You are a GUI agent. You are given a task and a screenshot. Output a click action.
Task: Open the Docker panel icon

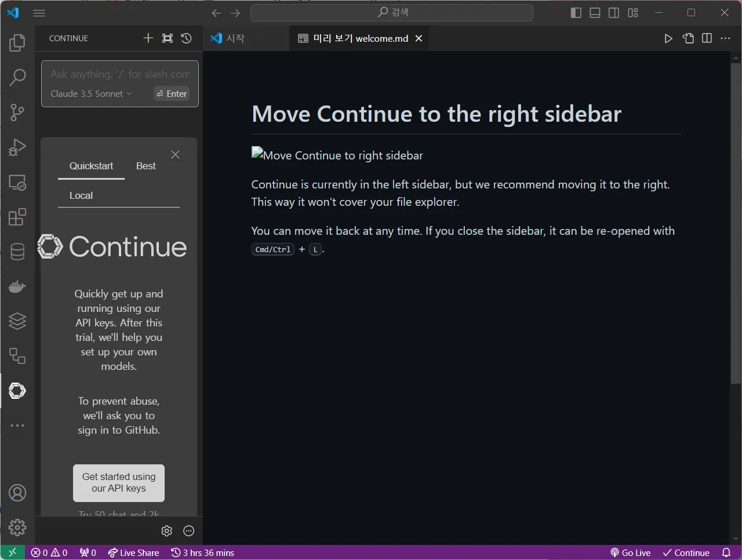17,286
